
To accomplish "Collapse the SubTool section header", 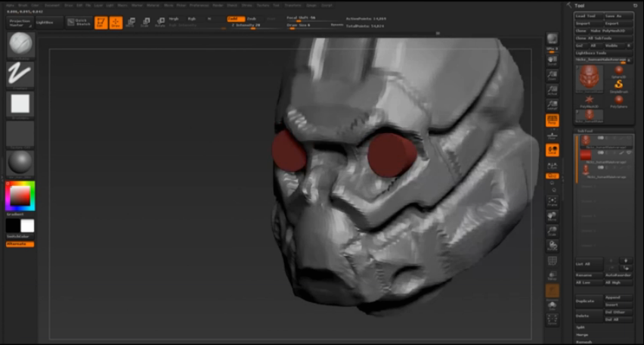I will point(585,131).
